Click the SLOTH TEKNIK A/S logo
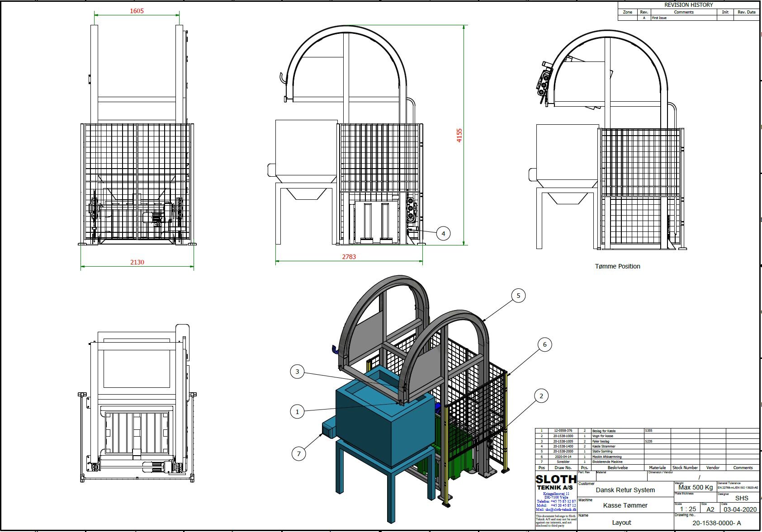Image resolution: width=762 pixels, height=532 pixels. click(x=556, y=482)
